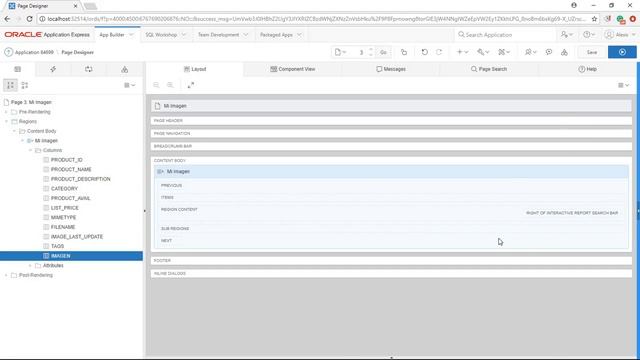Viewport: 640px width, 360px height.
Task: Expand the Pre-Rendering tree node
Action: click(6, 112)
